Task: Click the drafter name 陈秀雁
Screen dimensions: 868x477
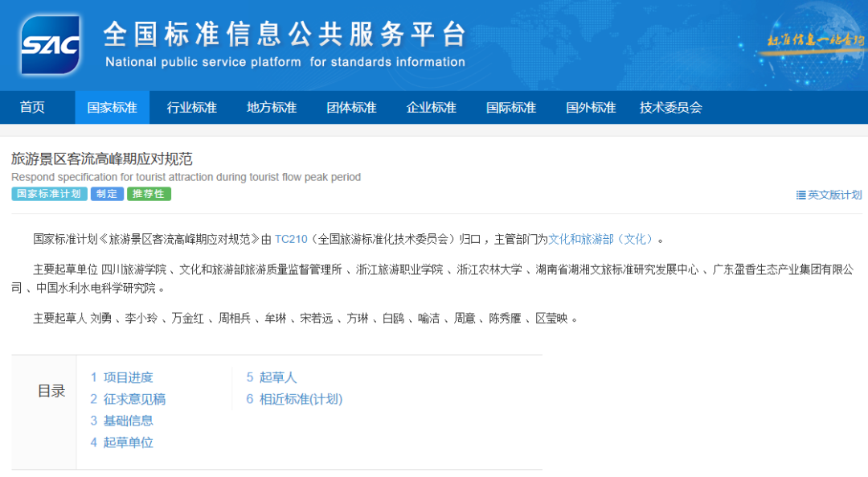Action: [505, 319]
